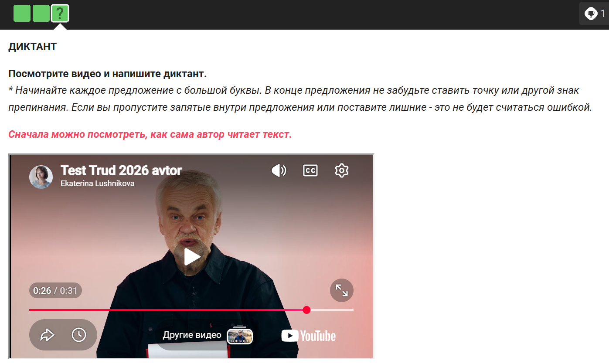
Task: Open the YouTube logo link
Action: [x=309, y=336]
